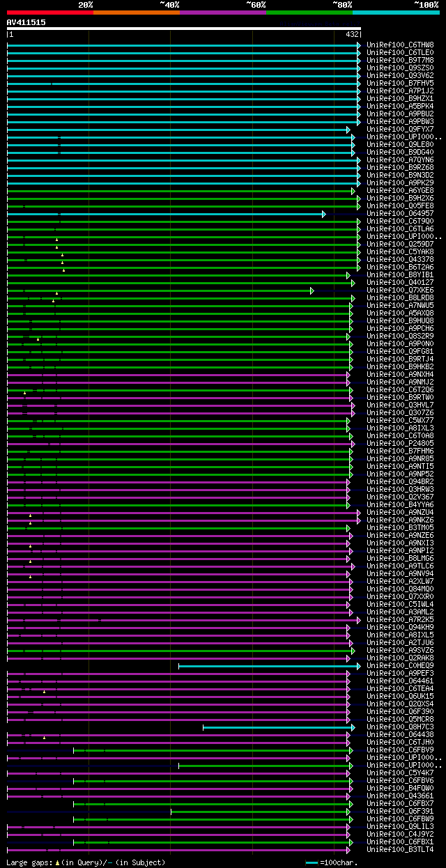Open the UniRef100_Q259D7 entry
Screen dimensions: 446x868
[400, 244]
